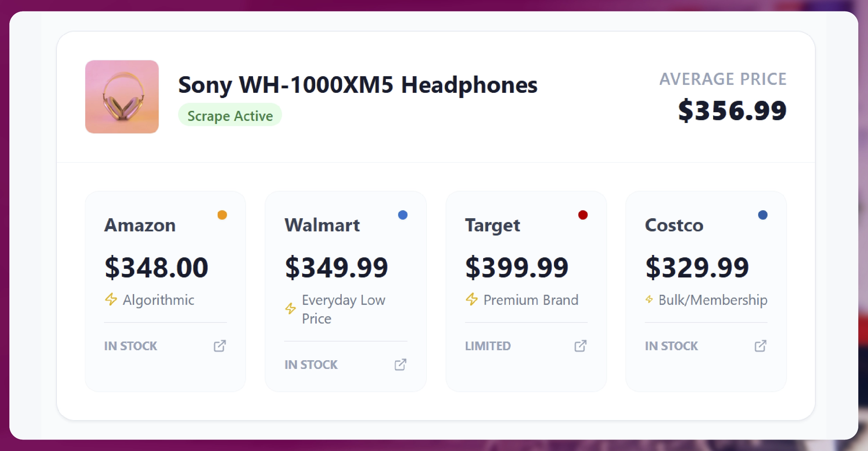The image size is (868, 451).
Task: Select the headphones product thumbnail
Action: tap(122, 97)
